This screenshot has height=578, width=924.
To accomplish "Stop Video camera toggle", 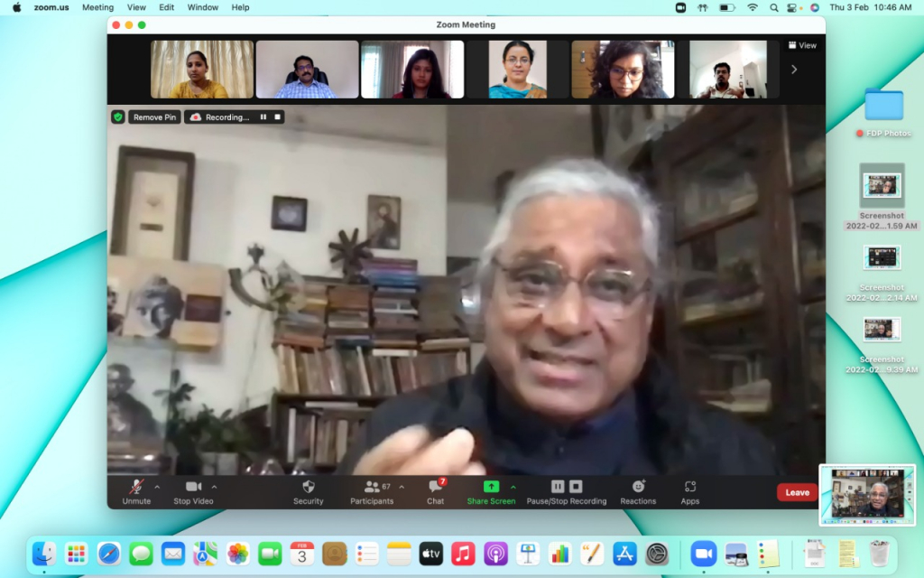I will tap(194, 491).
